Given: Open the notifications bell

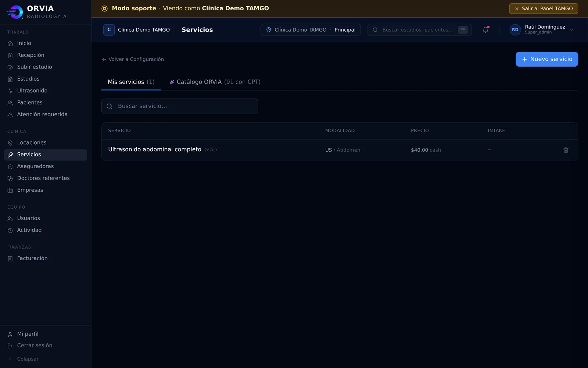Looking at the screenshot, I should pyautogui.click(x=485, y=30).
